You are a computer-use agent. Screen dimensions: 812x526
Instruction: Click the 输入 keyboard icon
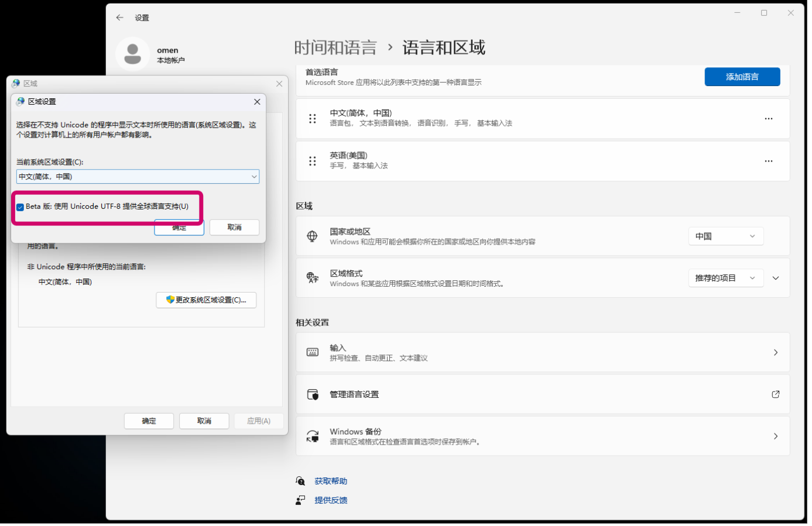coord(312,352)
